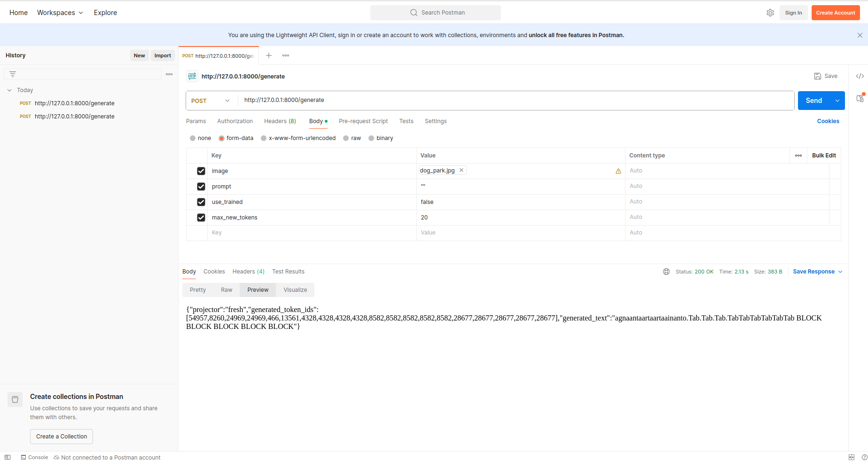Viewport: 868px width, 461px height.
Task: Open the Headers (8) request tab
Action: pos(280,121)
